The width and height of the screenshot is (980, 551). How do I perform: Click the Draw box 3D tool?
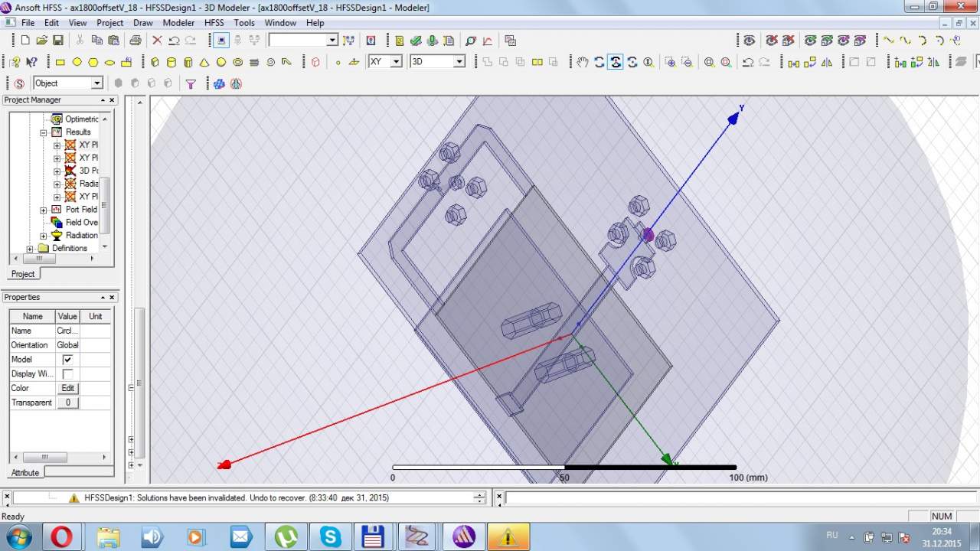(x=155, y=62)
